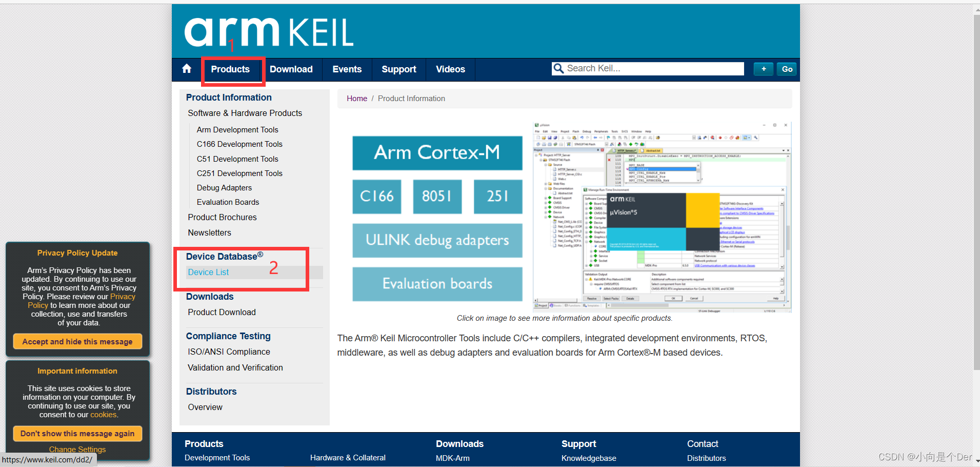Open the Download menu
Image resolution: width=980 pixels, height=467 pixels.
291,69
